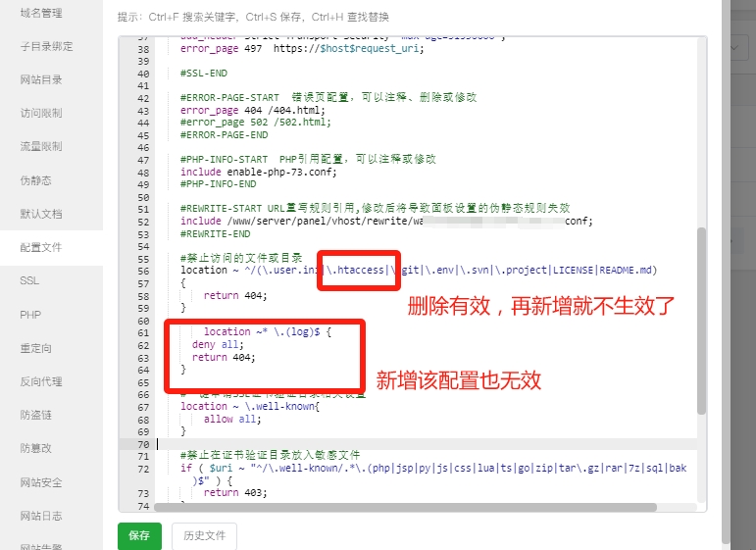Click the editor horizontal scrollbar
The image size is (756, 550).
pyautogui.click(x=405, y=507)
